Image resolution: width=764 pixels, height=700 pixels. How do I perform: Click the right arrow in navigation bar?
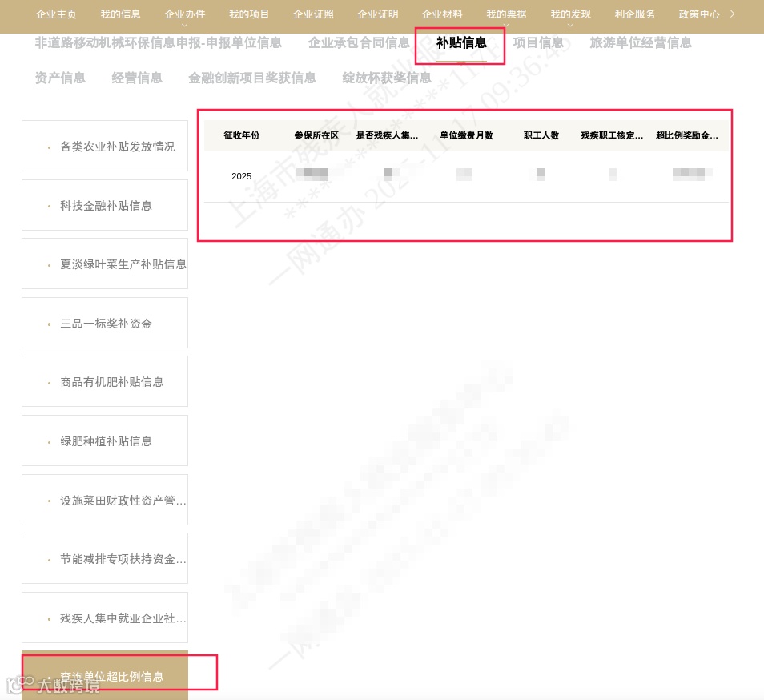pyautogui.click(x=732, y=14)
